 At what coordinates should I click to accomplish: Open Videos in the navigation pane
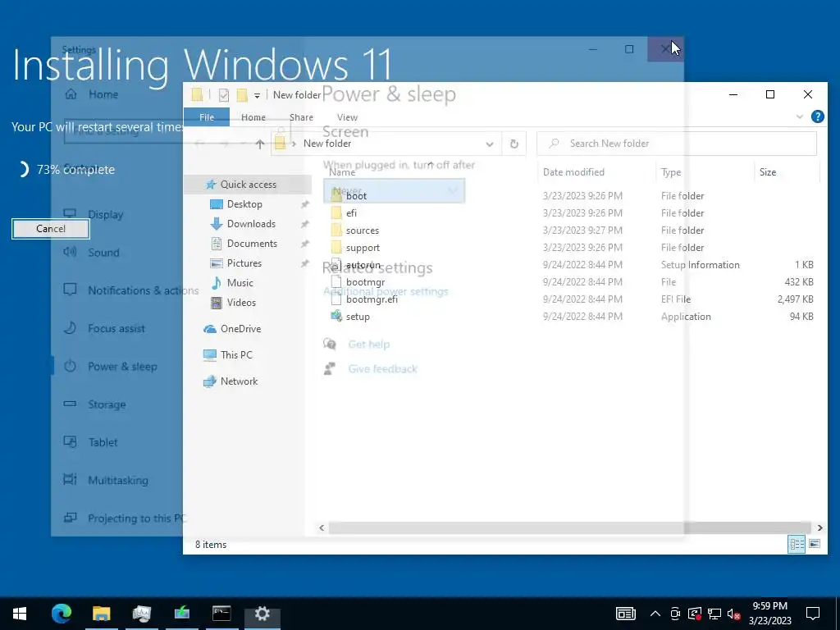[x=241, y=303]
